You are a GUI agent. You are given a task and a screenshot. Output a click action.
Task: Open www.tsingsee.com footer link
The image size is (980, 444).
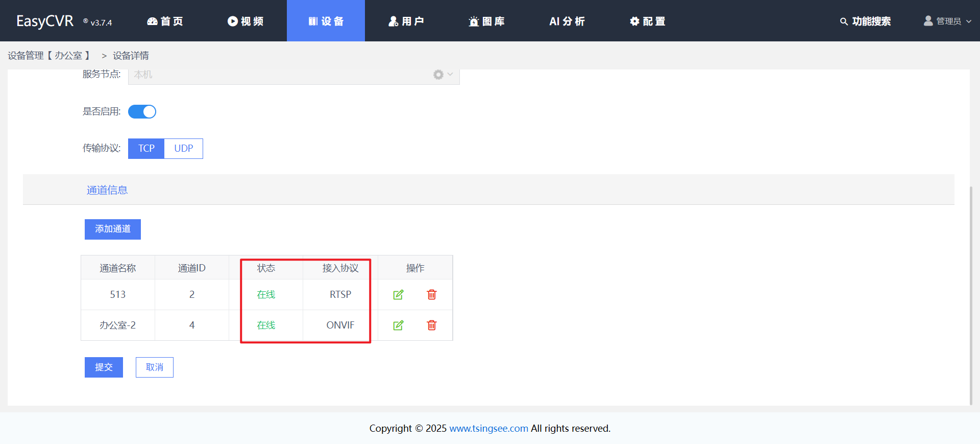[x=488, y=428]
